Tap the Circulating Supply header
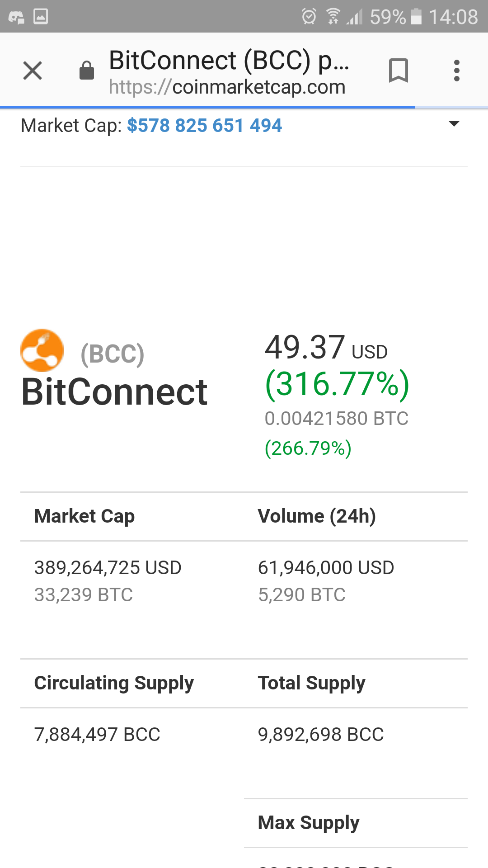Image resolution: width=488 pixels, height=868 pixels. tap(114, 683)
